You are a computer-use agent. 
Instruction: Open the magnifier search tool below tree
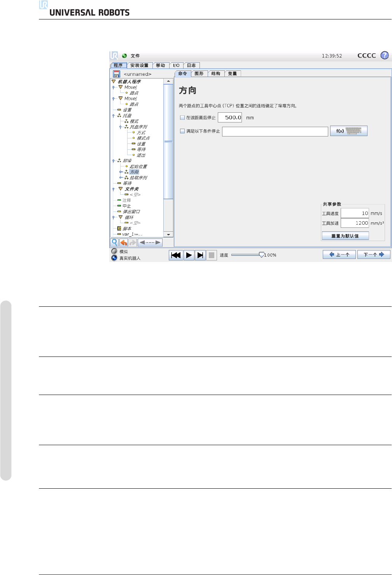coord(115,242)
